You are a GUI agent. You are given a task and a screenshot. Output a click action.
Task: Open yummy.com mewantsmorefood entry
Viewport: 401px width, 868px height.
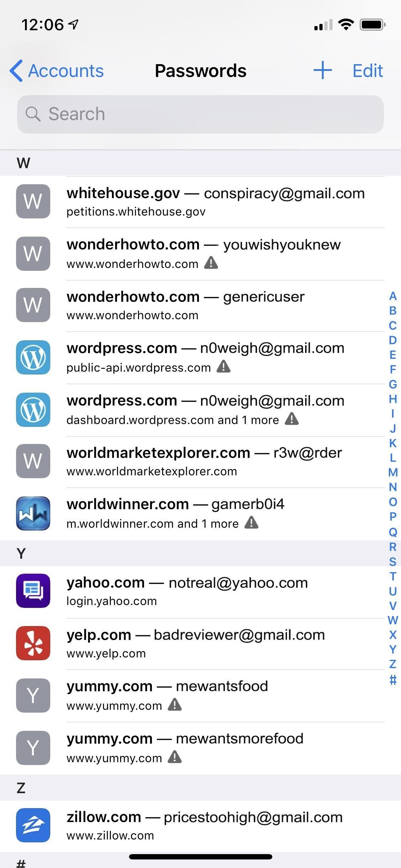[215, 748]
